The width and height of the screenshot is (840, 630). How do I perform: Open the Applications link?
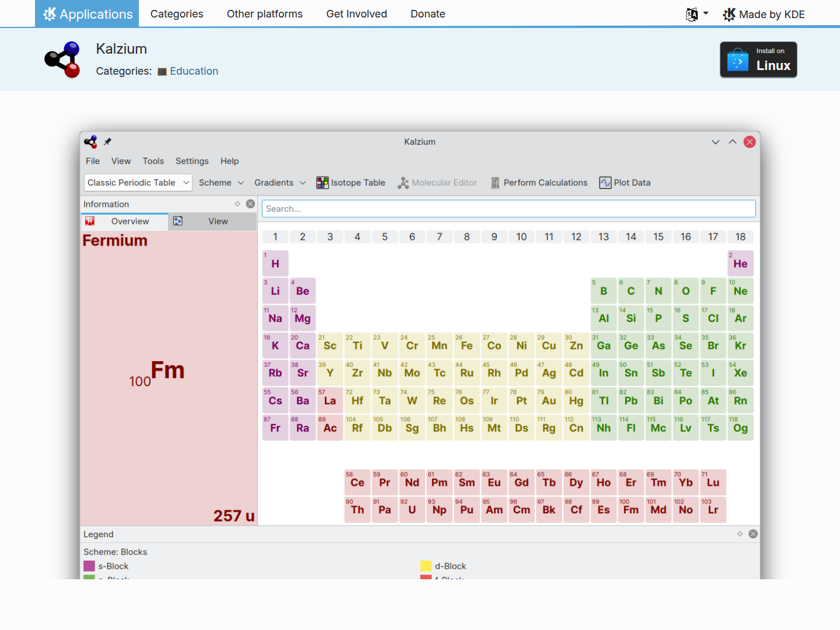pyautogui.click(x=87, y=13)
